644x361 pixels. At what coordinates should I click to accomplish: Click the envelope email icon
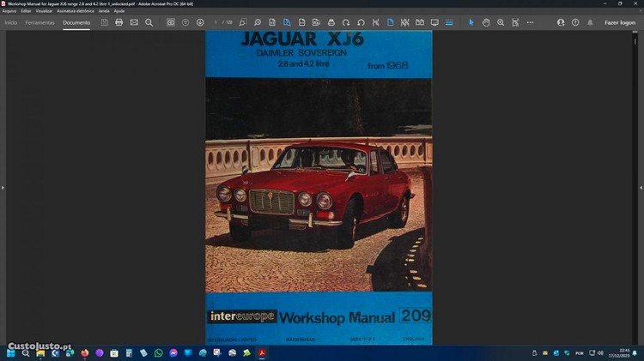coord(134,22)
